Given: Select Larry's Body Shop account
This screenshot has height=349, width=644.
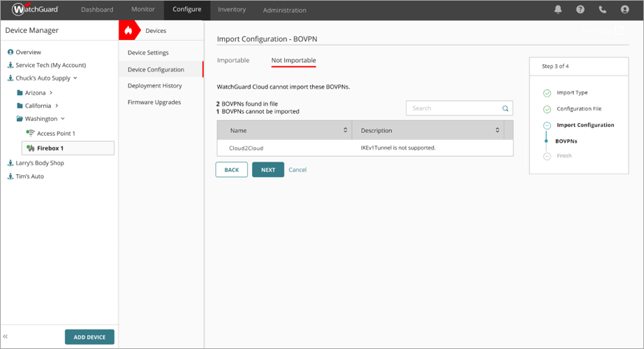Looking at the screenshot, I should pos(40,163).
